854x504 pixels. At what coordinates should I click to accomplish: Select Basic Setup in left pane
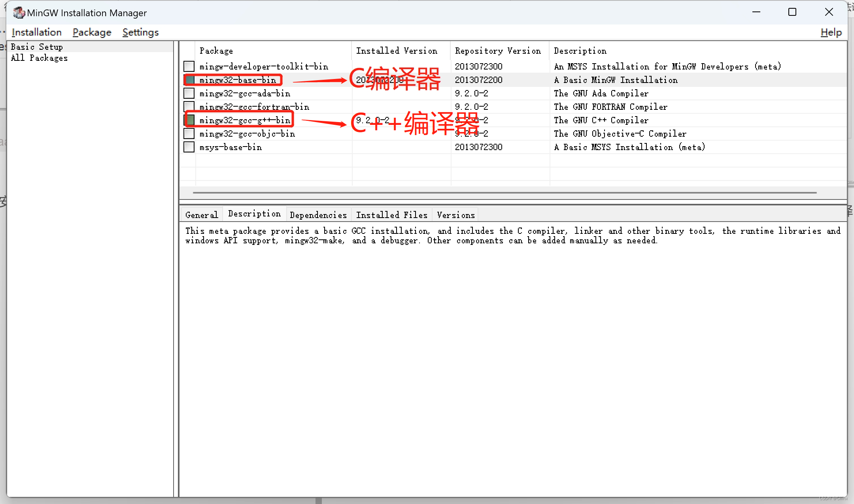[37, 47]
